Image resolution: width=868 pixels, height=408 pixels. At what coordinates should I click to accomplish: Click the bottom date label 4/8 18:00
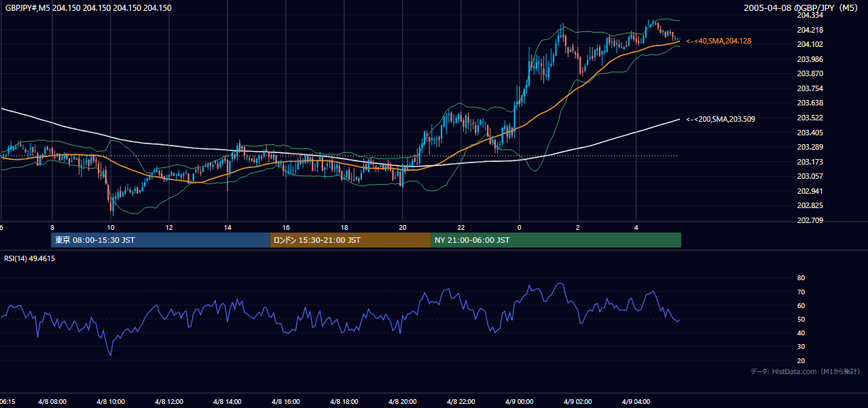point(344,402)
